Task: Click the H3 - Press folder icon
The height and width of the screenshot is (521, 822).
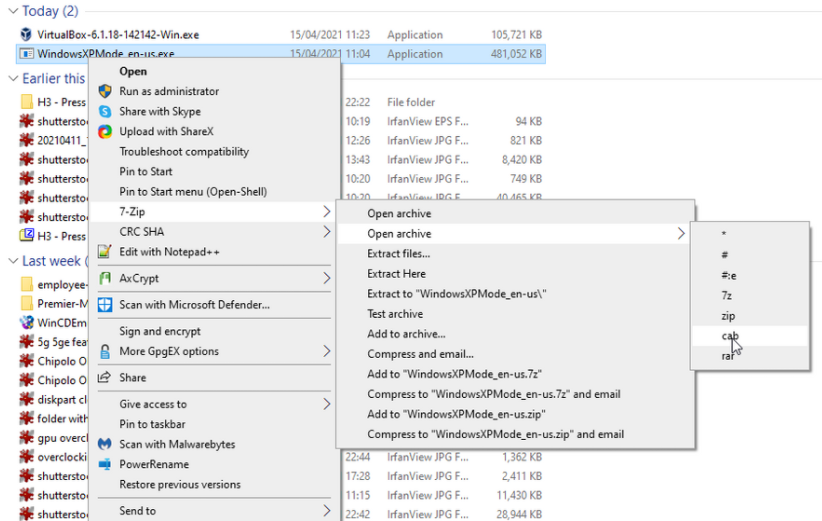Action: coord(26,102)
